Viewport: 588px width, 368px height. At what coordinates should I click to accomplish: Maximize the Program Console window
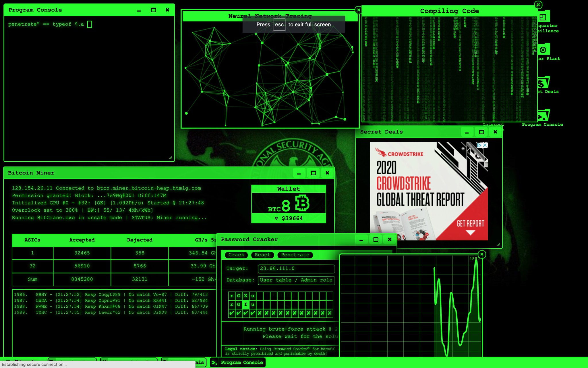tap(154, 10)
